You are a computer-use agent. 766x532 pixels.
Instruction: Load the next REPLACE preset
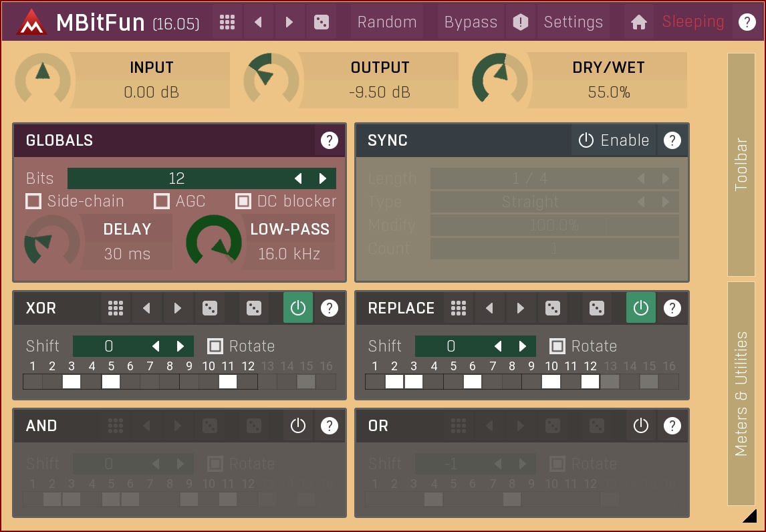click(520, 308)
